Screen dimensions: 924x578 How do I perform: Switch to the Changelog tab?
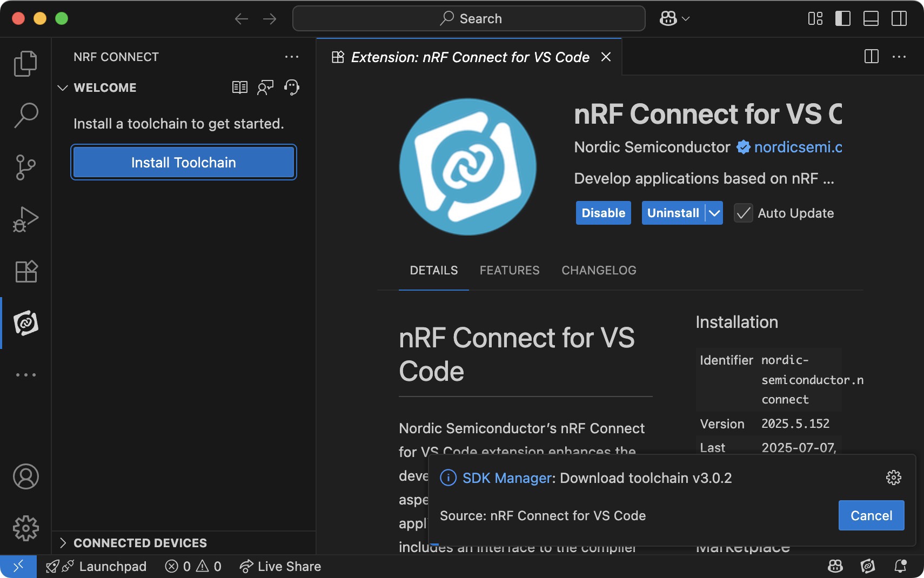(599, 270)
